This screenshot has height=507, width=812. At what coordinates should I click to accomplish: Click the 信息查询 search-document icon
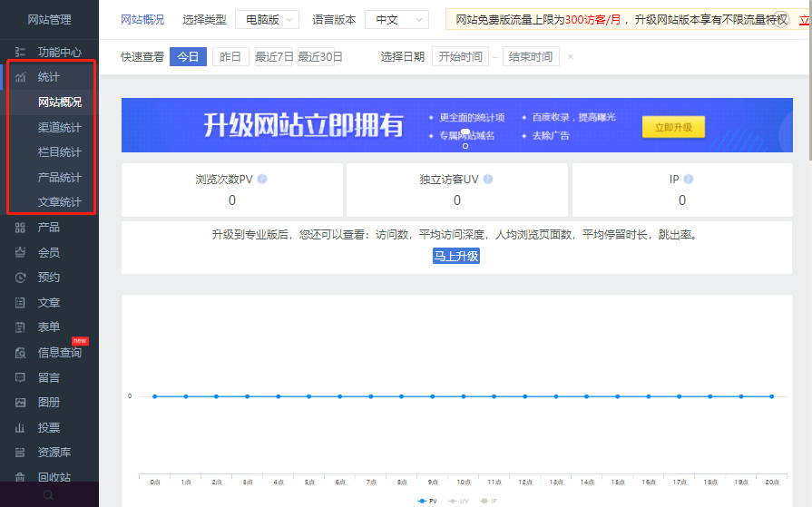pos(20,353)
